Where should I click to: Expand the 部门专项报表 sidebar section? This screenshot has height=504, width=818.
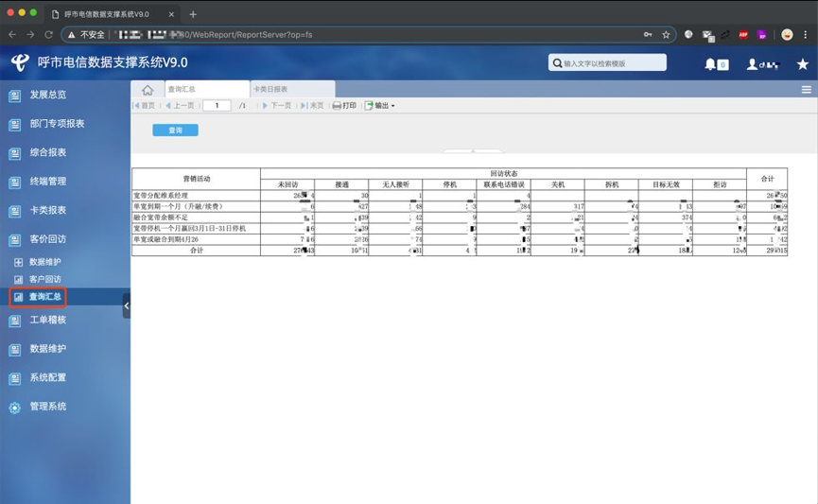tap(57, 124)
